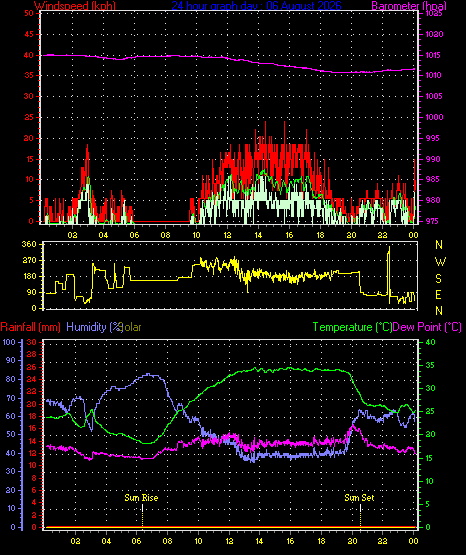
Task: Click the 100 percent humidity scale value
Action: coord(9,342)
